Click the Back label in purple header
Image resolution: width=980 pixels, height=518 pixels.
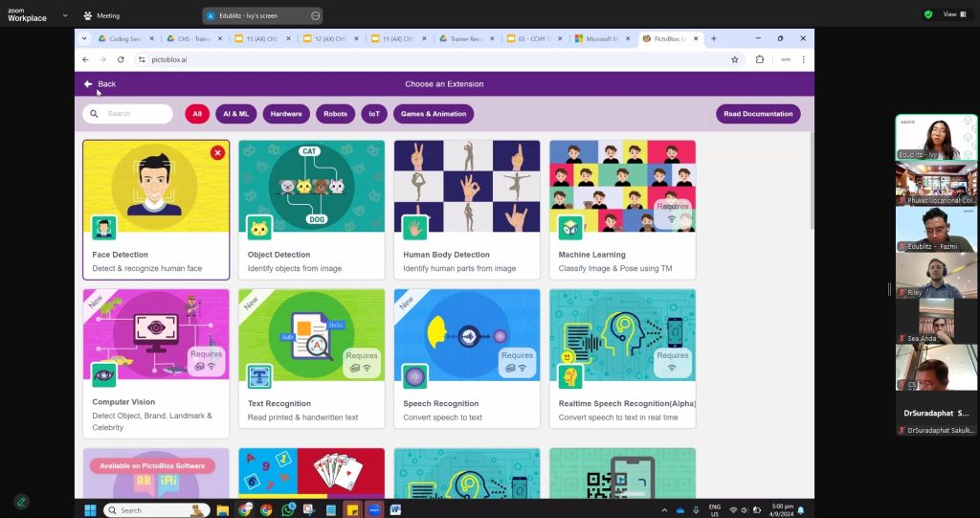pos(107,84)
